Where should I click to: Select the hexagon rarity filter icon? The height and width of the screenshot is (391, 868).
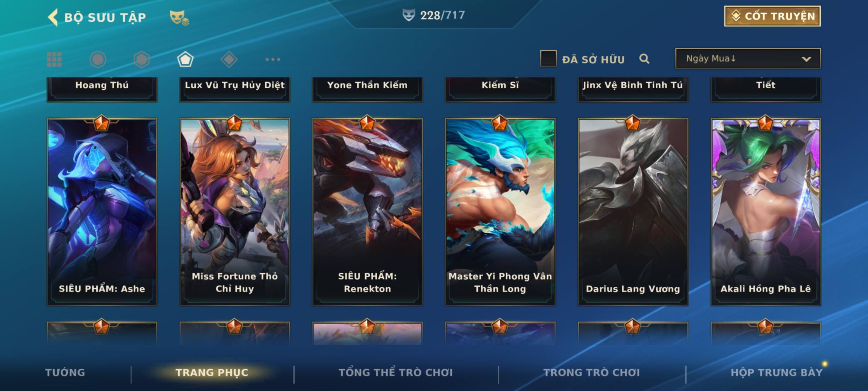(141, 59)
